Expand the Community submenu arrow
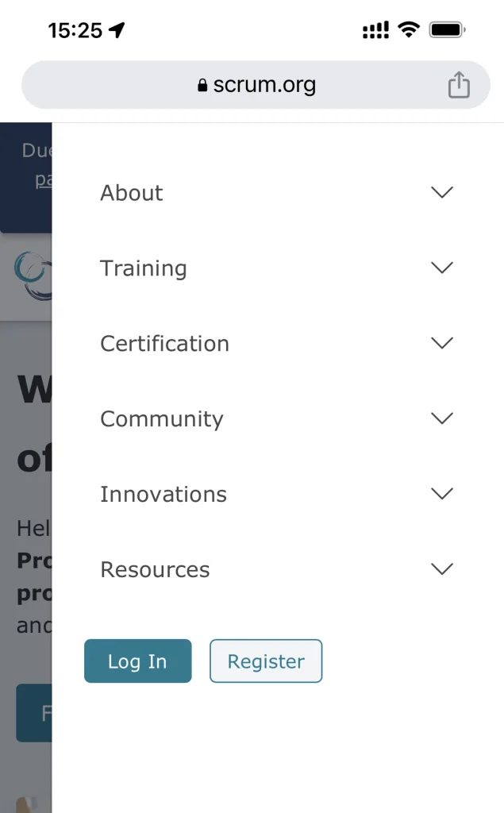The image size is (504, 813). 442,418
